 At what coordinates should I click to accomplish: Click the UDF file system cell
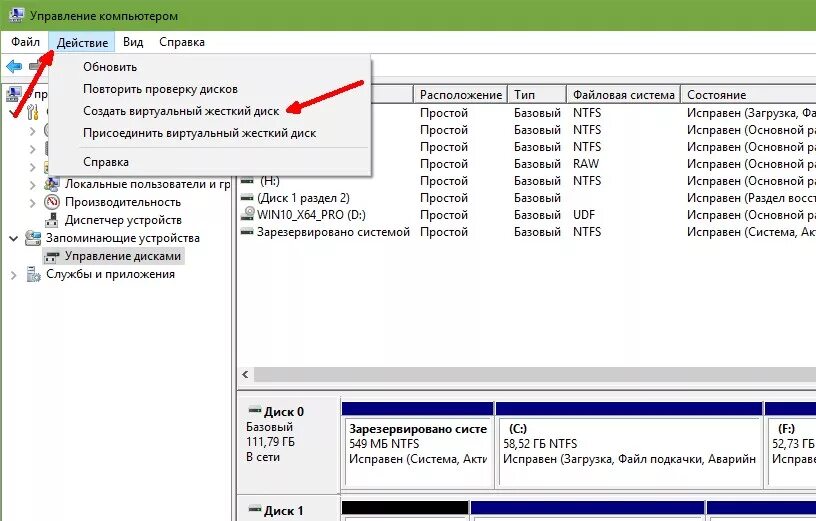(584, 215)
